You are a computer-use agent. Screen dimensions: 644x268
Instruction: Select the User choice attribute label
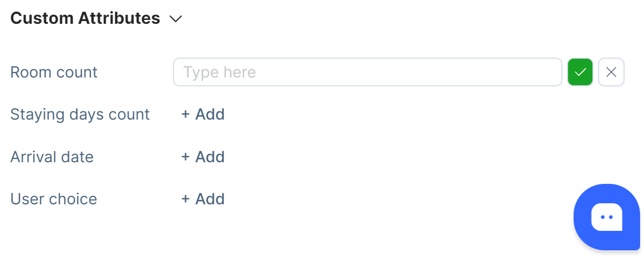coord(53,199)
